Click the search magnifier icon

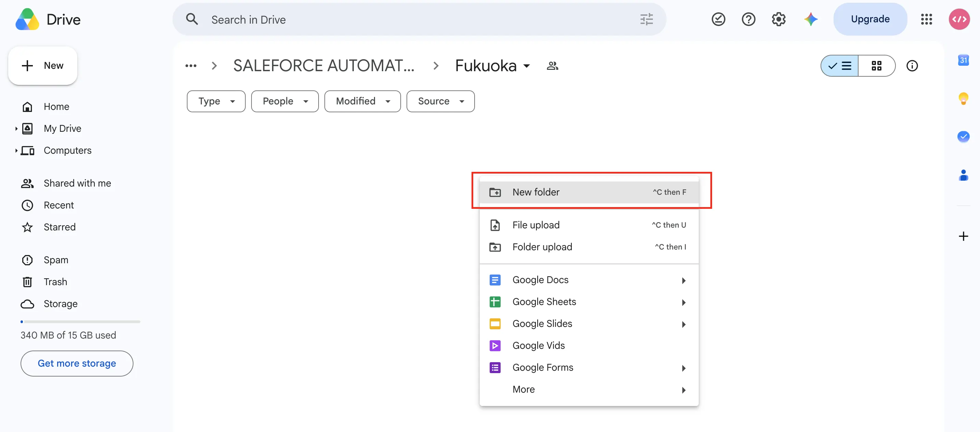[x=192, y=20]
